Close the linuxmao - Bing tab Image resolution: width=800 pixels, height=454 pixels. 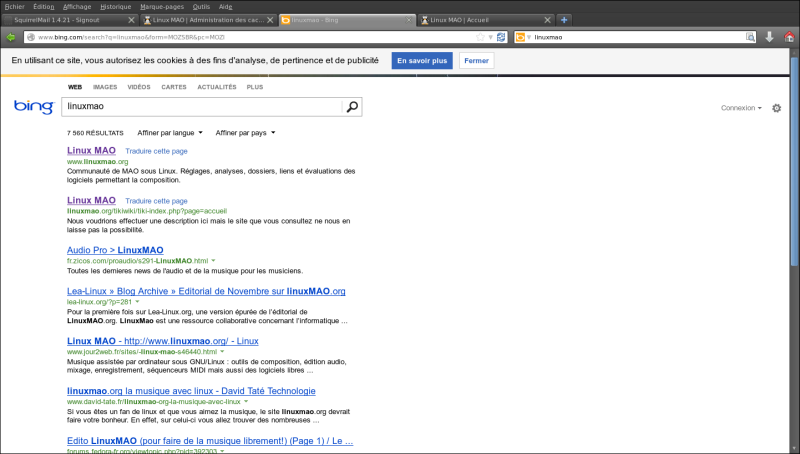point(409,20)
